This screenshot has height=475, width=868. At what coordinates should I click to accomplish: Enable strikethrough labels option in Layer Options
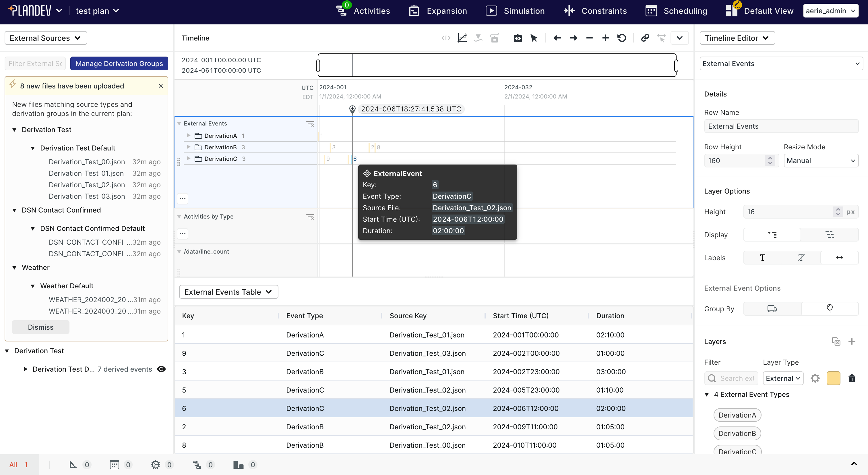click(x=801, y=258)
